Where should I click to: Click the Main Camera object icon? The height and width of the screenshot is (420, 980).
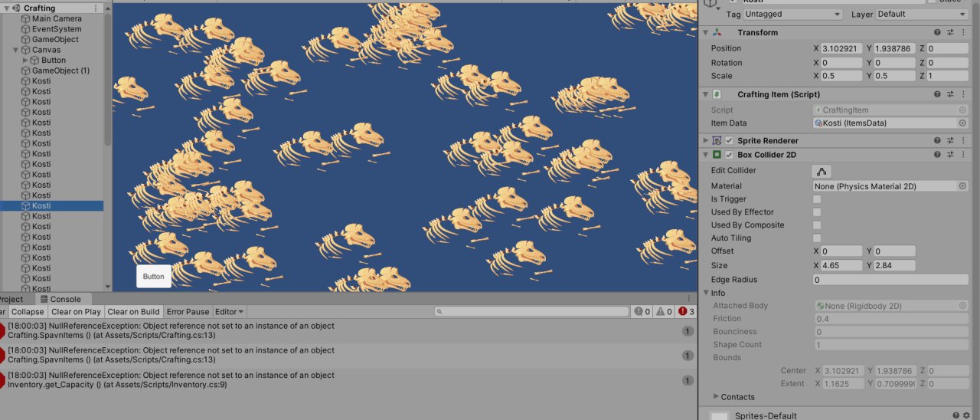(x=25, y=19)
